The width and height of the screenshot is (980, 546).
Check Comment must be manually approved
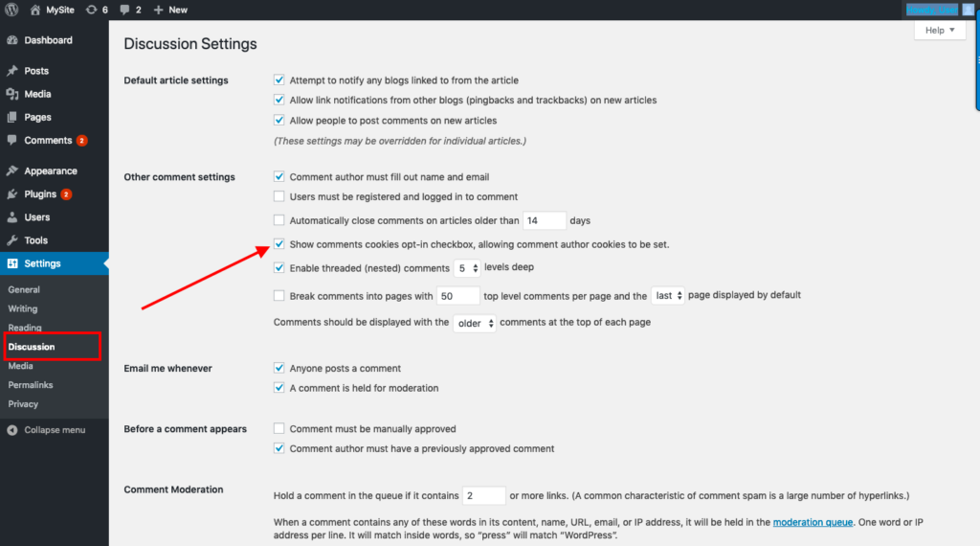pos(278,428)
